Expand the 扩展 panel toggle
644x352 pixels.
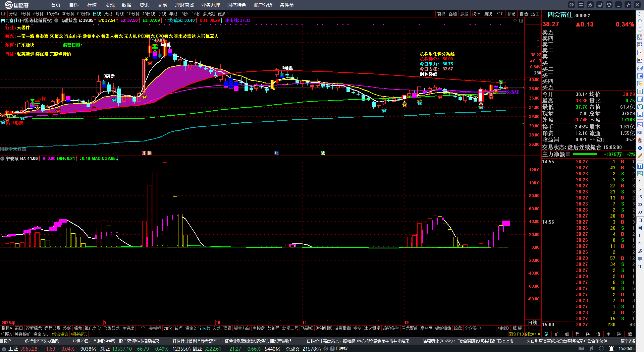pos(6,334)
